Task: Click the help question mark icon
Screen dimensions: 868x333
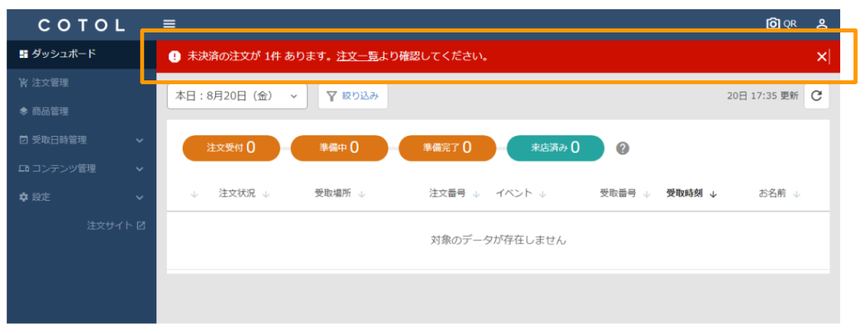Action: [x=621, y=148]
